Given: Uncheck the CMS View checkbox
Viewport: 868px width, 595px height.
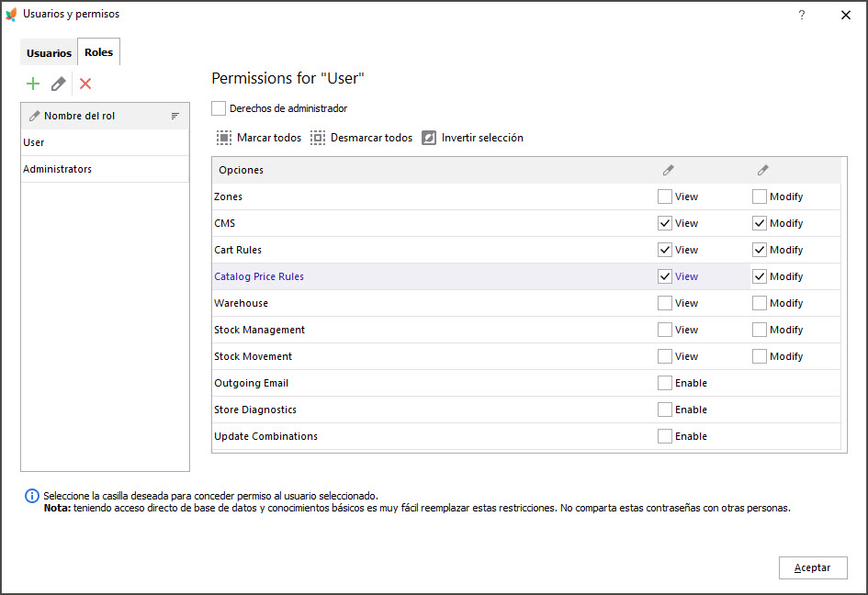Looking at the screenshot, I should click(665, 223).
